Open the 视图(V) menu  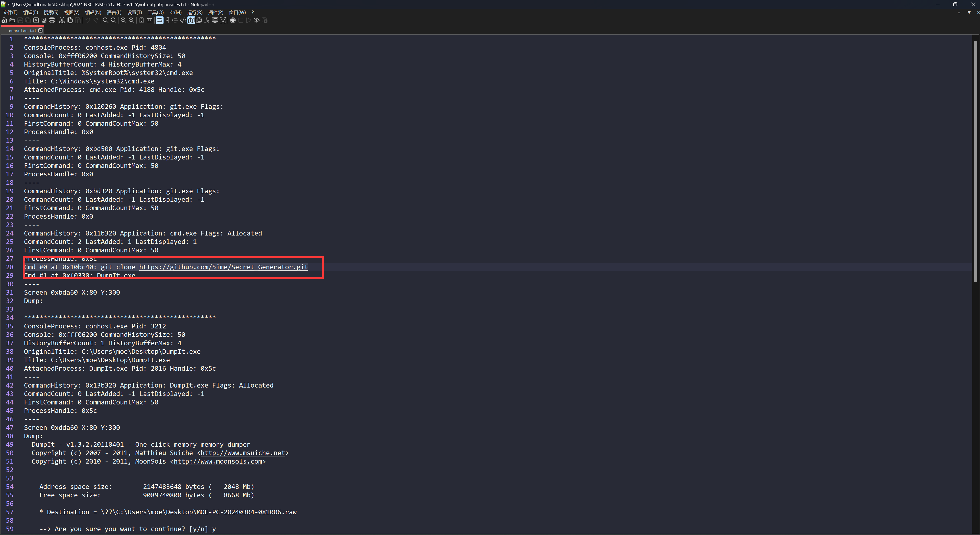point(71,13)
